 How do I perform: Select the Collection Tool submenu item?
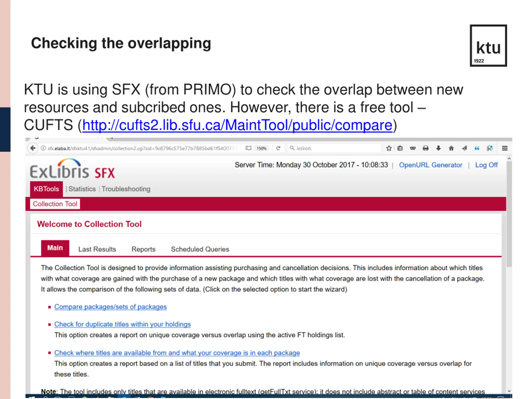(x=55, y=204)
